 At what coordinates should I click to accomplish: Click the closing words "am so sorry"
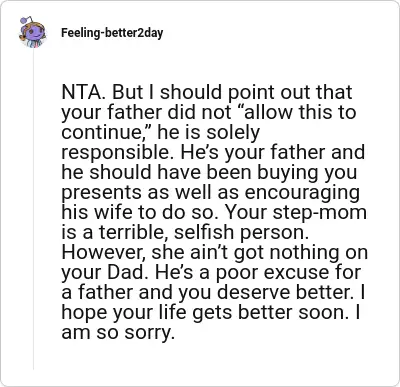click(118, 333)
